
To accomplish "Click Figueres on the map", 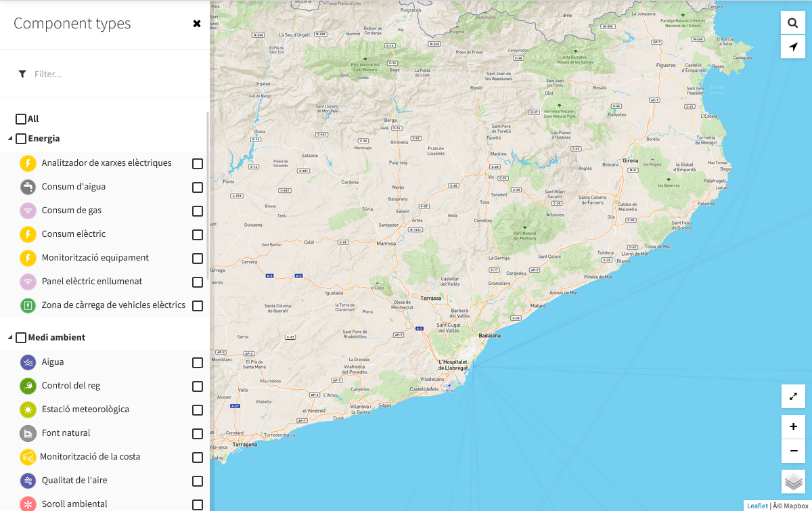I will coord(666,66).
